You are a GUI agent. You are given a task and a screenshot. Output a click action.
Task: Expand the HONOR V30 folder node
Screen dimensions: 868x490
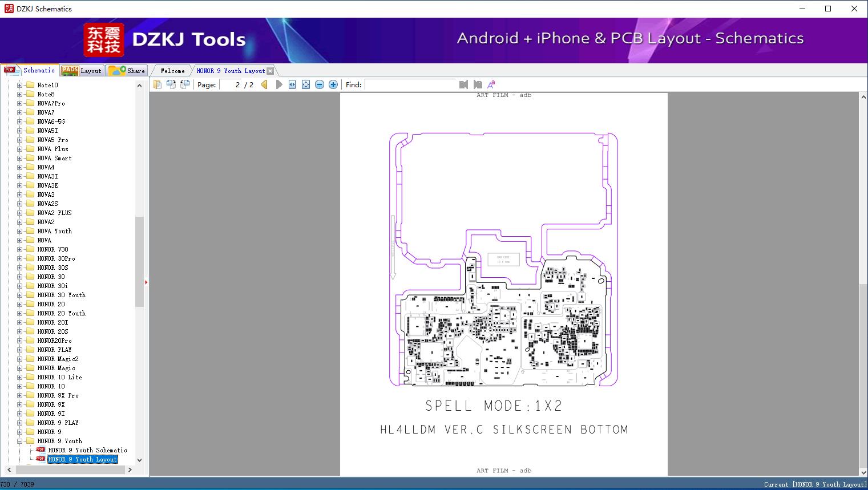[x=20, y=249]
